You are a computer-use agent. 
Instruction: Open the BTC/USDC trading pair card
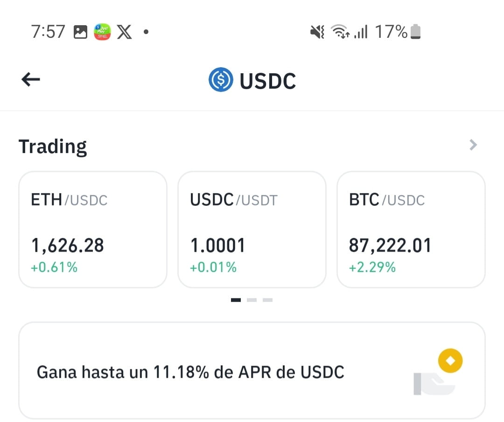click(411, 229)
